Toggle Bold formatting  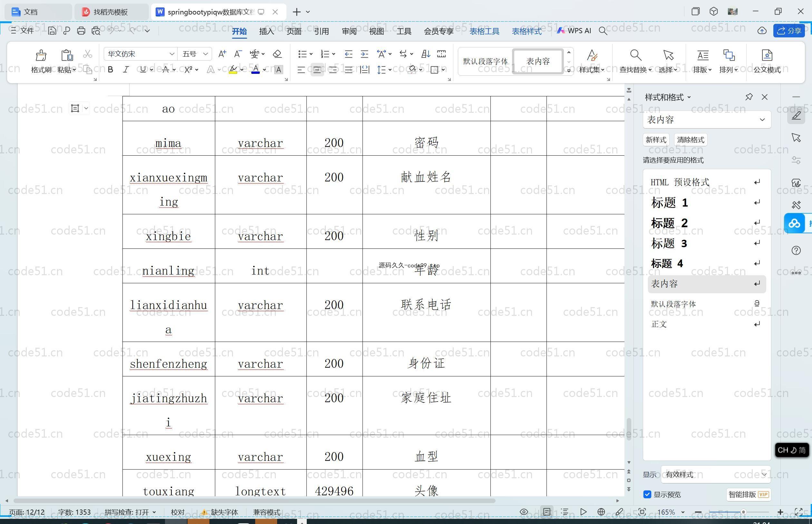click(x=110, y=70)
